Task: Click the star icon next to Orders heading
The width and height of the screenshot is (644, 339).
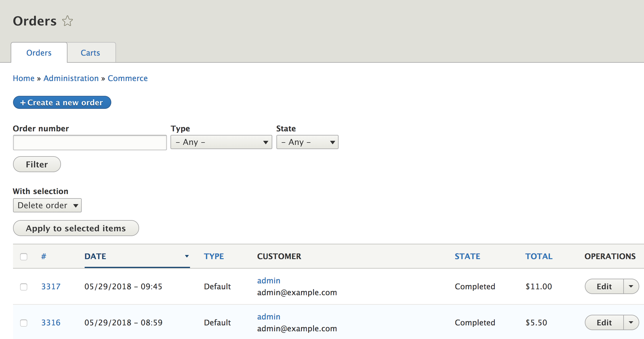Action: point(67,21)
